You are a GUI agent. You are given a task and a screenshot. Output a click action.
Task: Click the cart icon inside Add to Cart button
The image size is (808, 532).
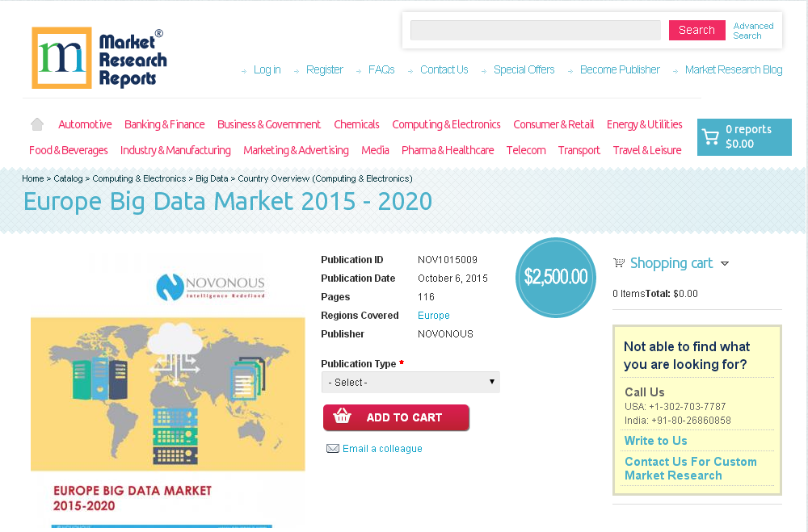tap(343, 417)
